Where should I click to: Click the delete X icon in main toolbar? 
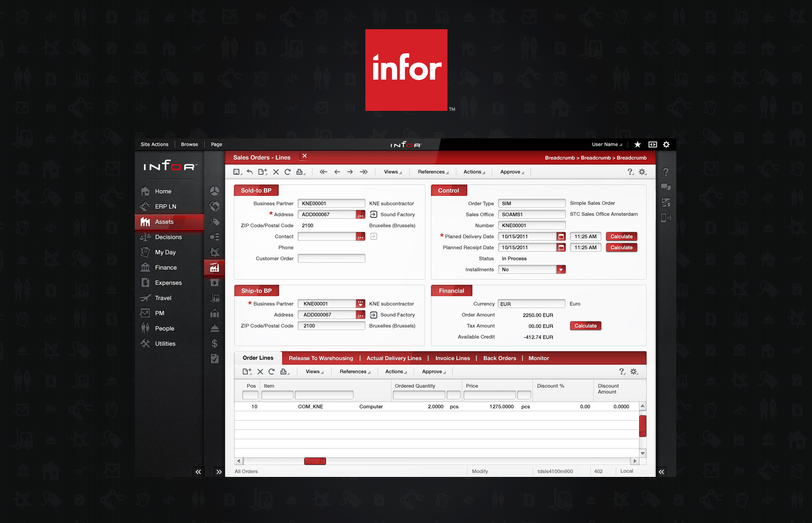[276, 172]
